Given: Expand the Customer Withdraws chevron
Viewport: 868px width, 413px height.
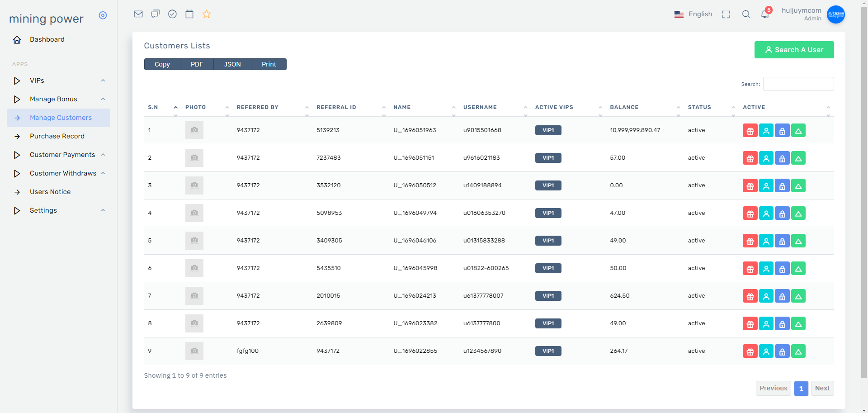Looking at the screenshot, I should click(103, 173).
